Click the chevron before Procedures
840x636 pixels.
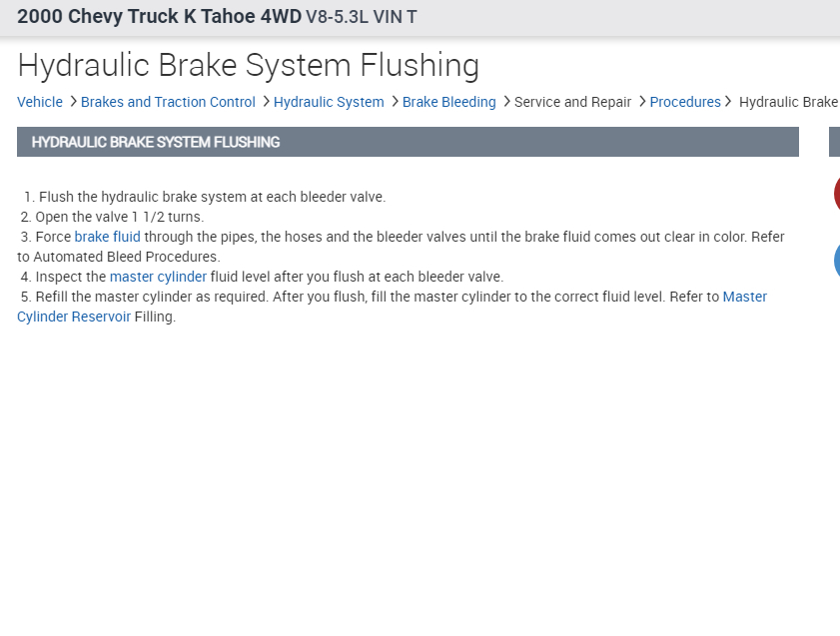tap(643, 102)
